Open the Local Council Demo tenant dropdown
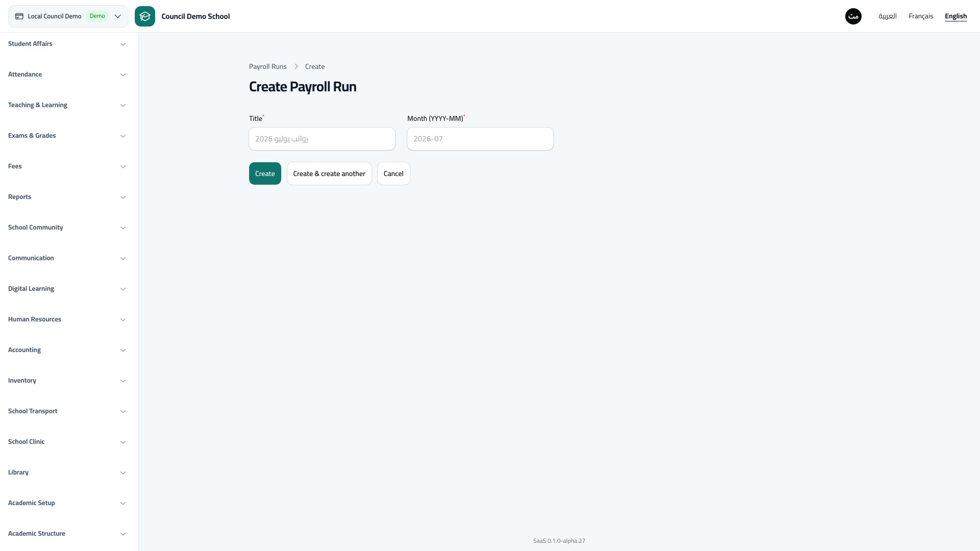980x551 pixels. point(68,16)
